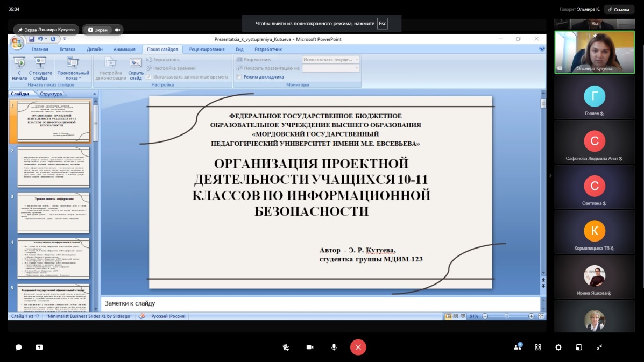Switch to the Структура pane tab
Image resolution: width=644 pixels, height=362 pixels.
(x=51, y=94)
